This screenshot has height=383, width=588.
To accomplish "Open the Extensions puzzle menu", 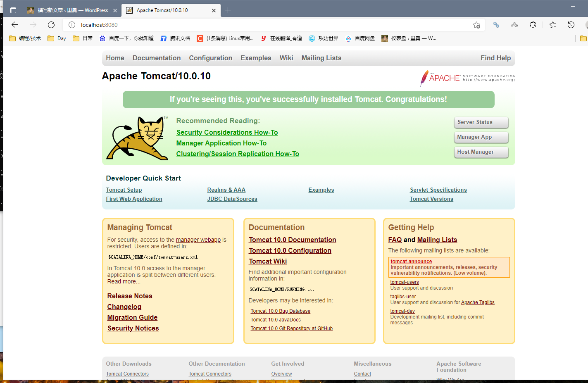I will (533, 25).
